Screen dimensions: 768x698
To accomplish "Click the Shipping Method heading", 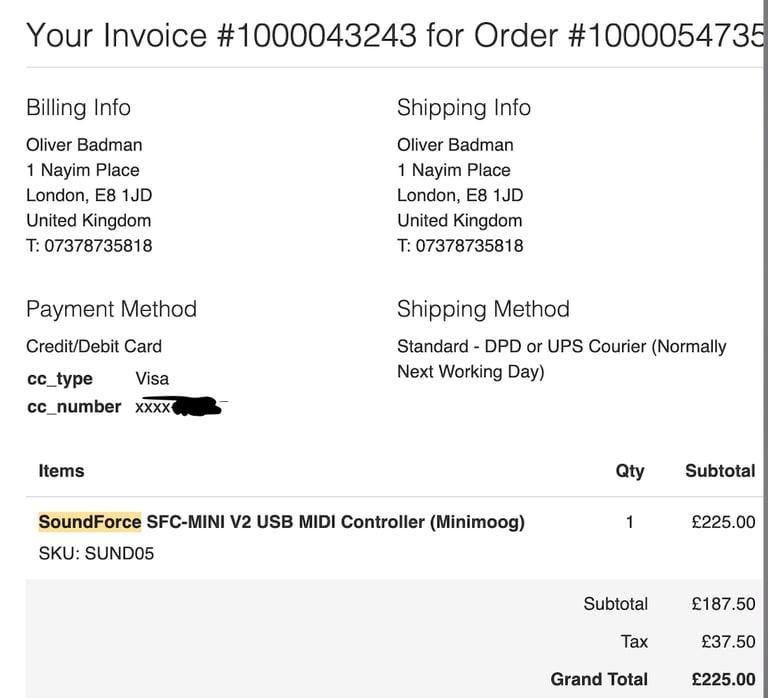I will click(x=483, y=309).
